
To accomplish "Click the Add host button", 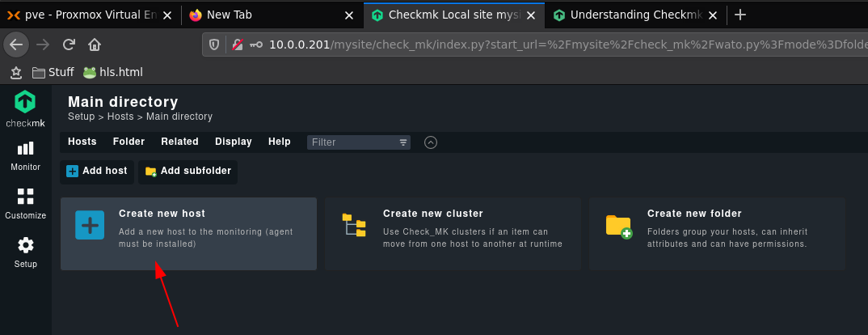I will tap(97, 172).
